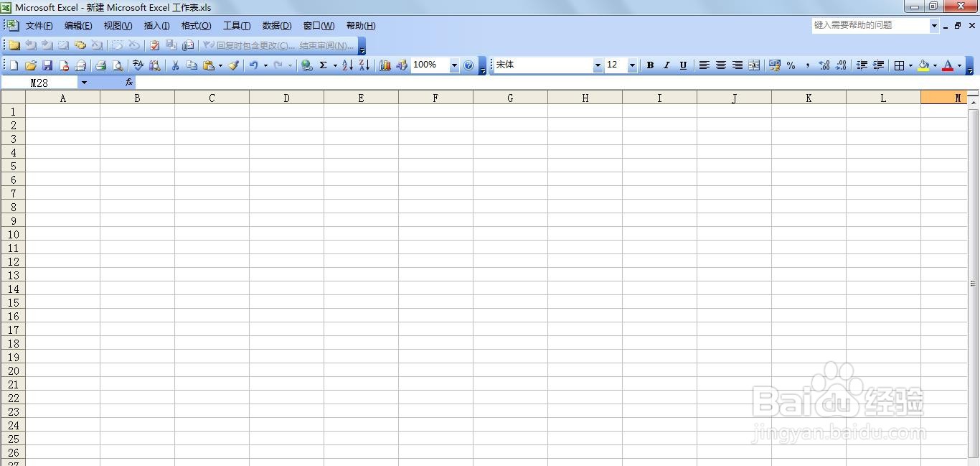Open the 帮助(H) menu
The height and width of the screenshot is (466, 980).
click(x=361, y=26)
